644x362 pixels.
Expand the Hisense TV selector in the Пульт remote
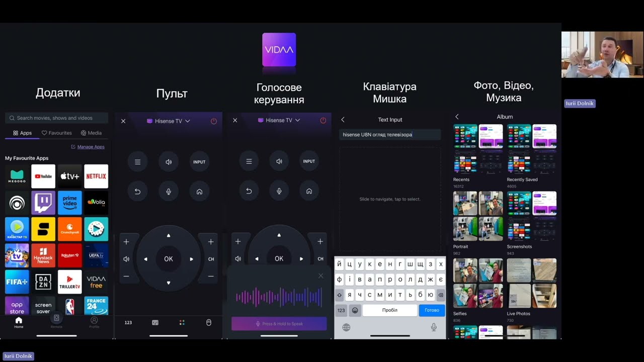169,121
